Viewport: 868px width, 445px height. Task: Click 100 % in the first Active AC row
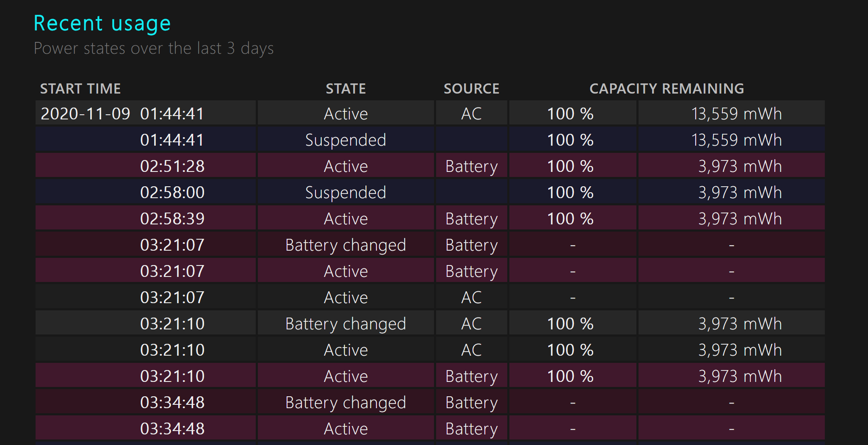[x=570, y=113]
